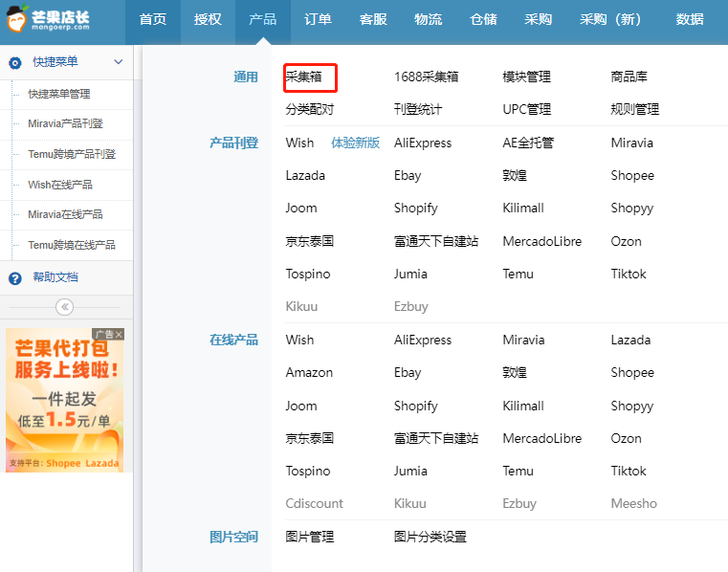Open Temu跨境在线产品 in sidebar
Viewport: 728px width, 572px height.
[x=72, y=245]
